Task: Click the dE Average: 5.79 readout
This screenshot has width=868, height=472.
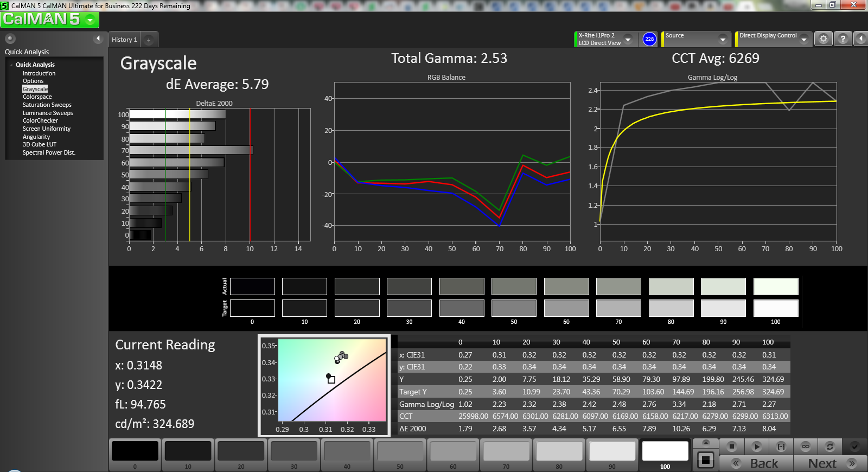Action: pos(217,85)
